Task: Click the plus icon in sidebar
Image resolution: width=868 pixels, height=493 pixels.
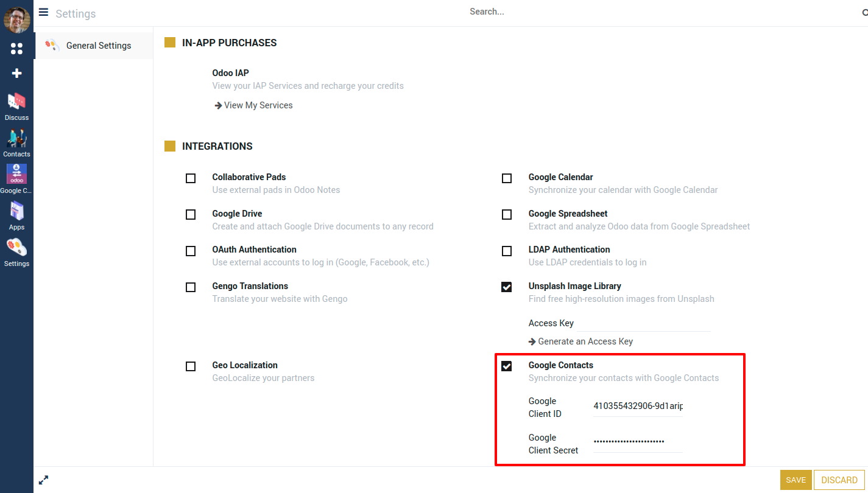Action: pos(16,74)
